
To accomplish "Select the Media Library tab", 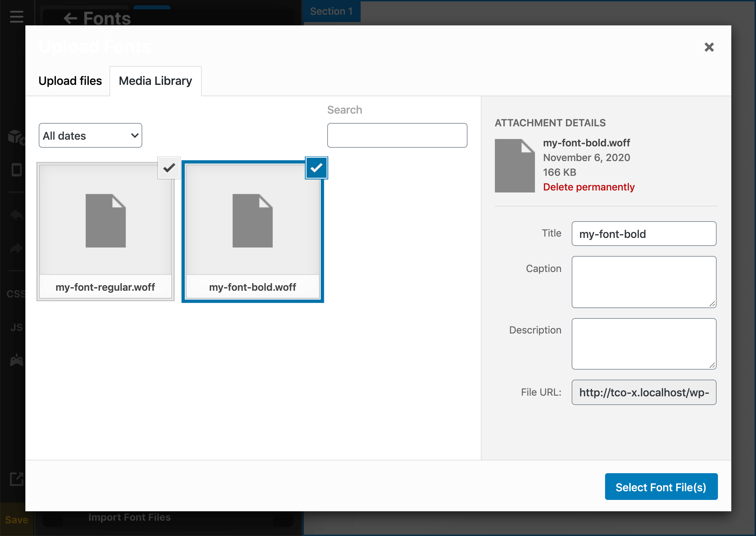I will 155,81.
